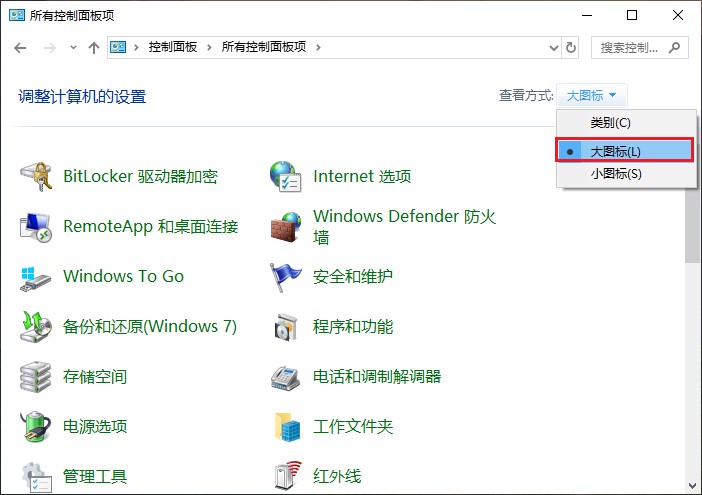
Task: Open the 电话和调制解调器 phone icon
Action: click(285, 377)
